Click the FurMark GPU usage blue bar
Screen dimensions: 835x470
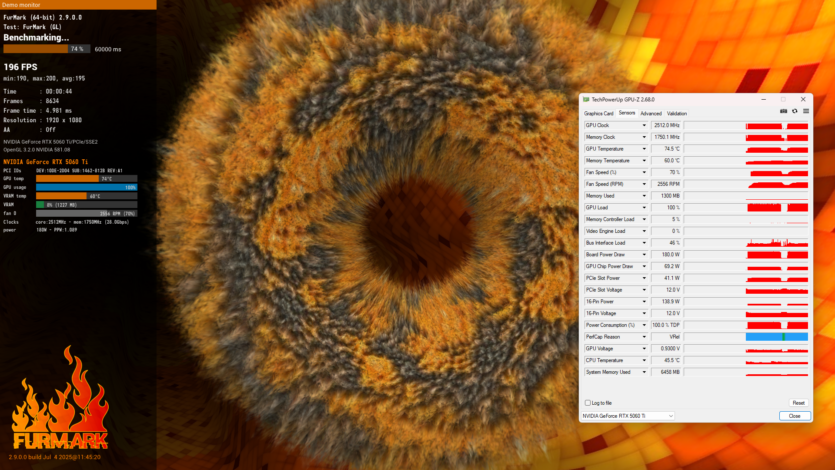(86, 187)
